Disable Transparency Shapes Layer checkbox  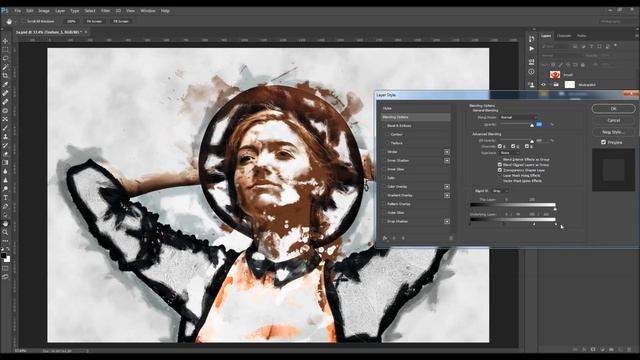pos(500,170)
